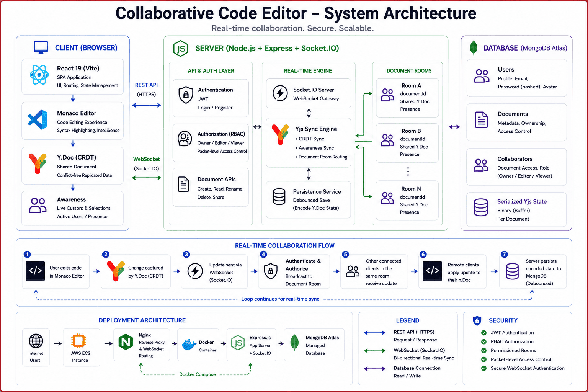Click the monitor icon beside CLIENT (BROWSER)
Viewport: 588px width, 392px height.
[x=41, y=47]
